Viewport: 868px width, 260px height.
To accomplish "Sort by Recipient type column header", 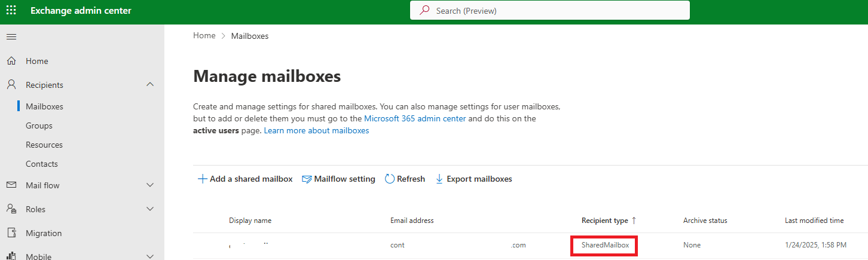I will point(604,221).
